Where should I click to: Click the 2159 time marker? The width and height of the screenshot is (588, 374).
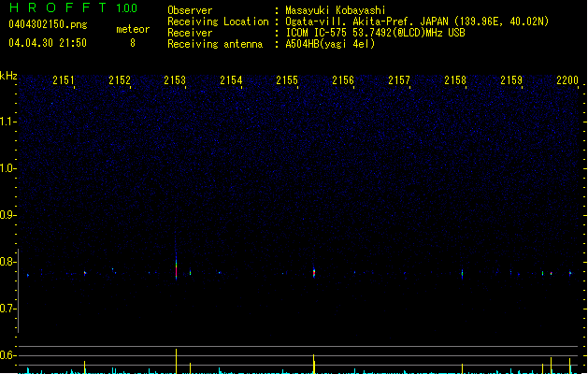point(511,79)
